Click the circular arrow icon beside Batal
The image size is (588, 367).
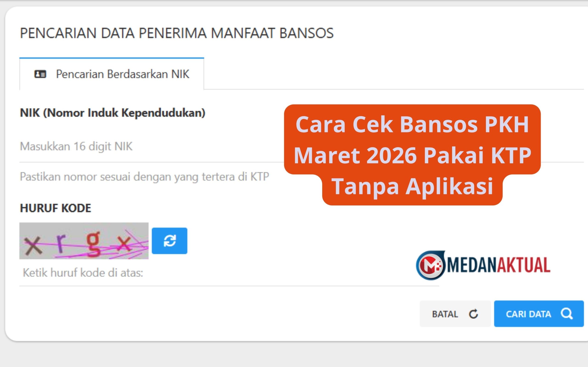[x=473, y=314]
